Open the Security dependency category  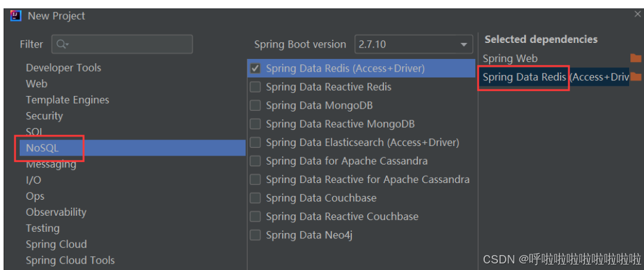tap(44, 116)
